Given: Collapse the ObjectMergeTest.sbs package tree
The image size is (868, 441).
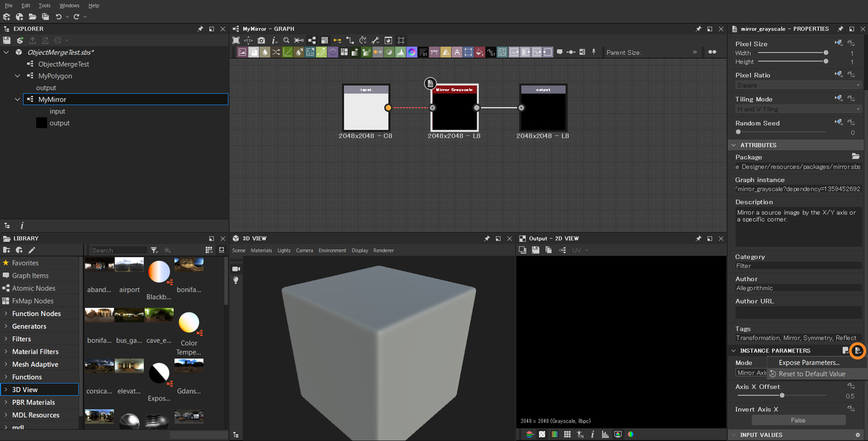Looking at the screenshot, I should pos(7,52).
